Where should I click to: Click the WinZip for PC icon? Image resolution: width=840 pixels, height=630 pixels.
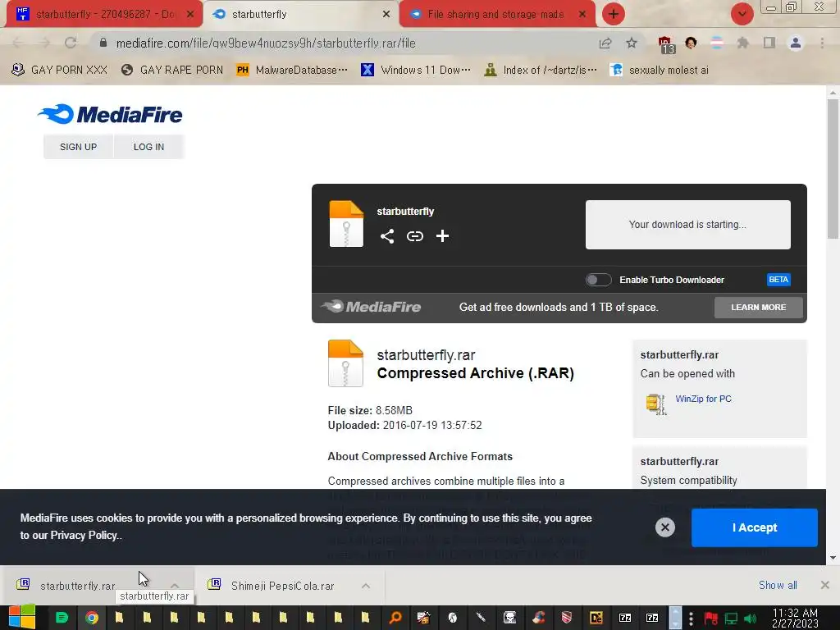click(x=656, y=404)
